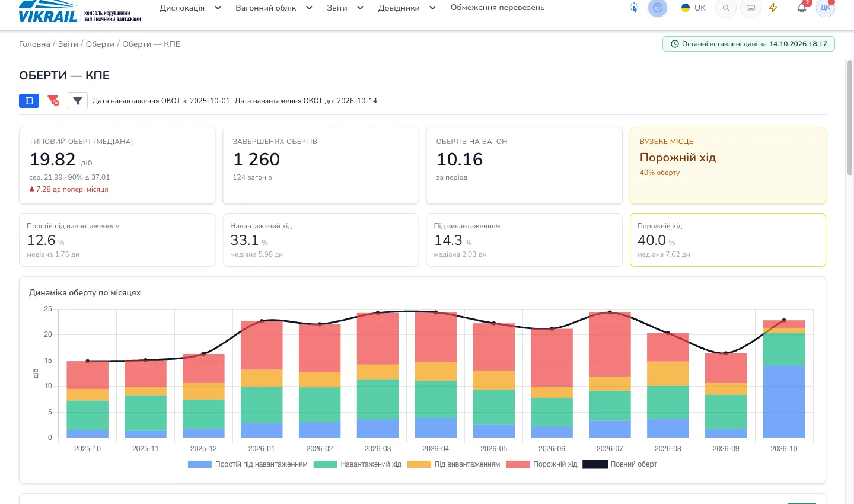Select the Порожній хід 40.0% card
Viewport: 854px width, 504px height.
pyautogui.click(x=728, y=240)
